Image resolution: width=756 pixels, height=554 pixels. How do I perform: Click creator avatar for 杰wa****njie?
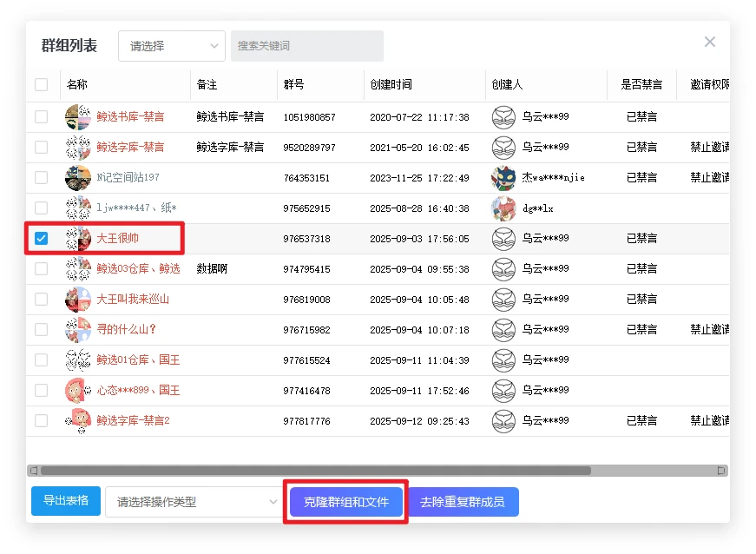503,178
